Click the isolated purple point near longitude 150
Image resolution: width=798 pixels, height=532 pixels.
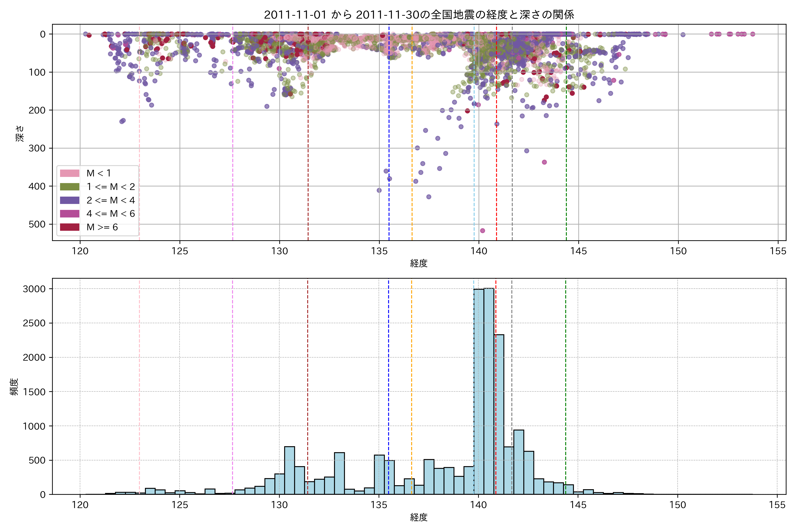683,35
